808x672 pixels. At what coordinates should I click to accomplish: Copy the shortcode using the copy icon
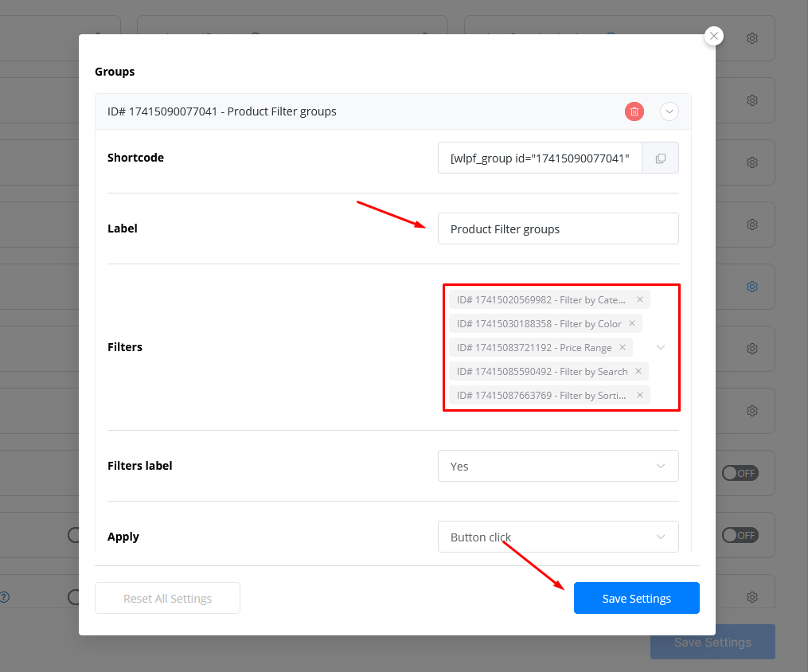pyautogui.click(x=660, y=158)
